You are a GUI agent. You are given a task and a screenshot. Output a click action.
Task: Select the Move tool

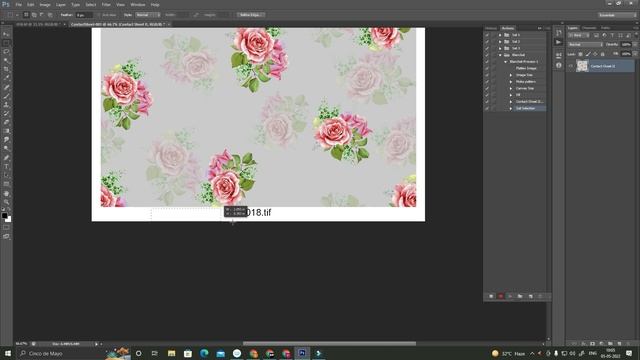coord(6,34)
